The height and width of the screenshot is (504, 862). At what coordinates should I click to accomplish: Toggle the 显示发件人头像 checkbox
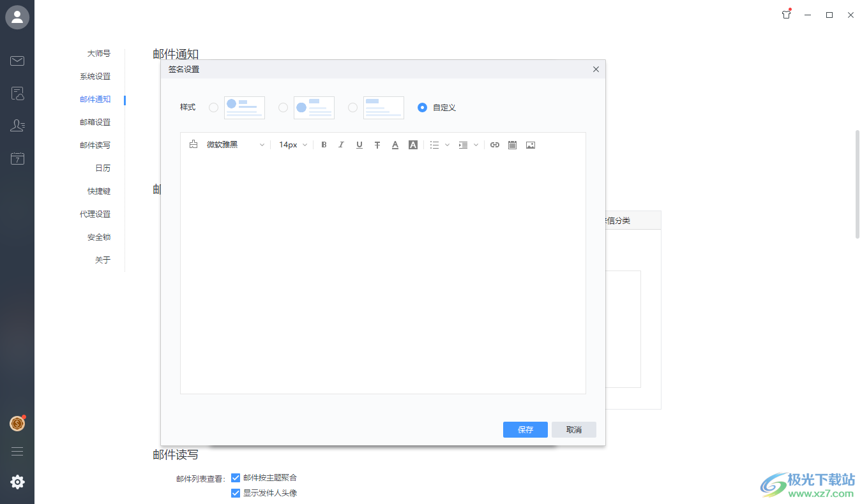236,493
